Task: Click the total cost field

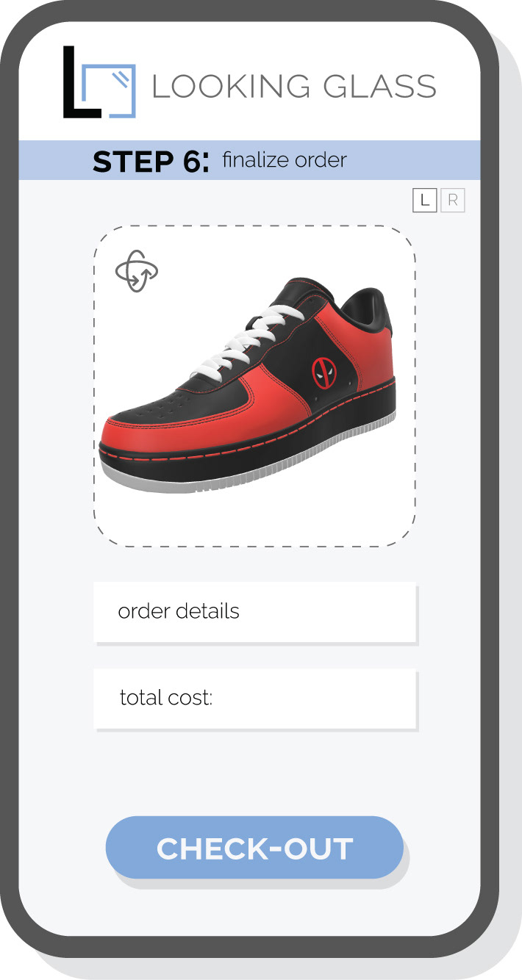Action: click(254, 698)
